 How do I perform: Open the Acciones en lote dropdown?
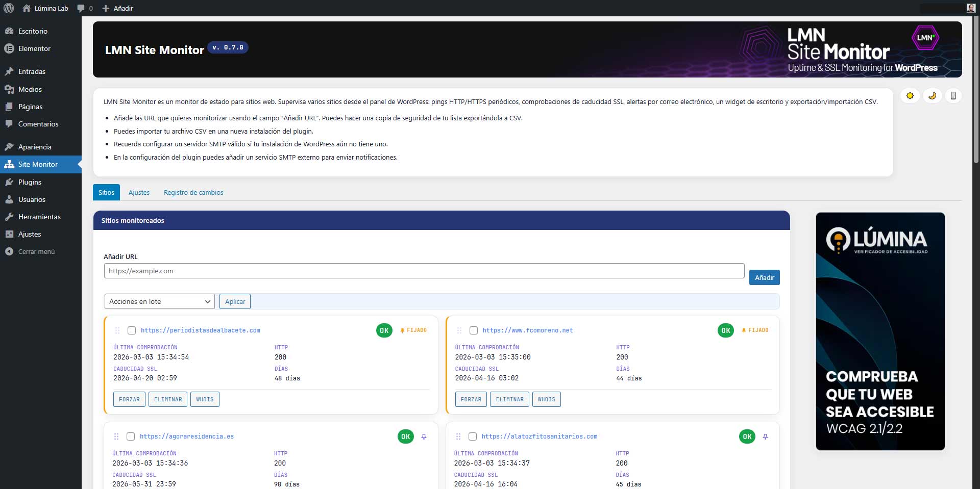[x=159, y=301]
